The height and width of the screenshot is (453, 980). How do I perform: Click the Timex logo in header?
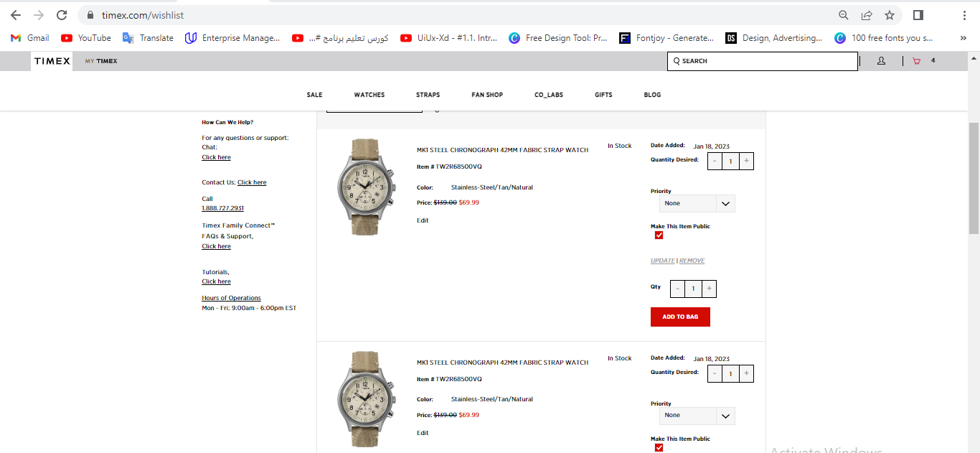point(52,61)
